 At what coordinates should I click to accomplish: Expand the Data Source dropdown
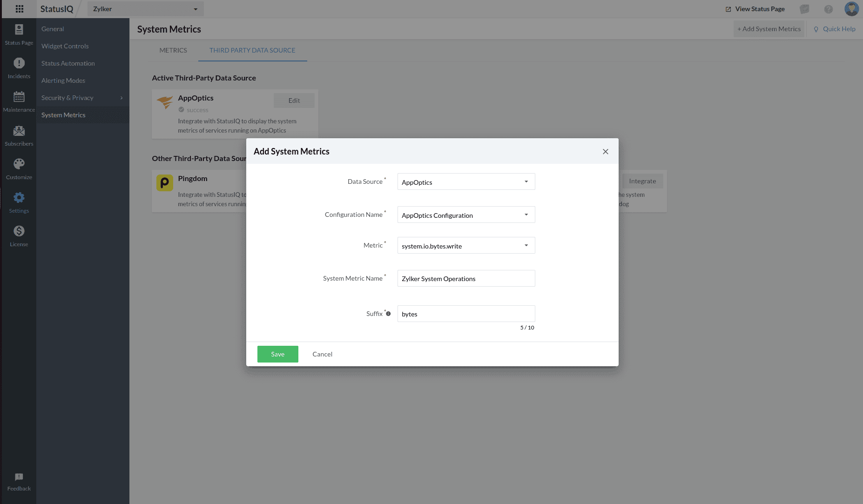pos(466,182)
